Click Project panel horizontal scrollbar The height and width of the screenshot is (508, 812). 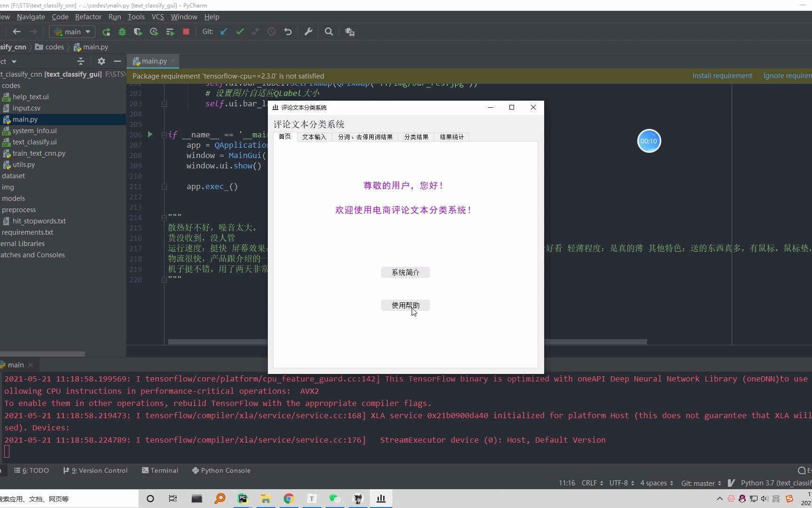[42, 354]
